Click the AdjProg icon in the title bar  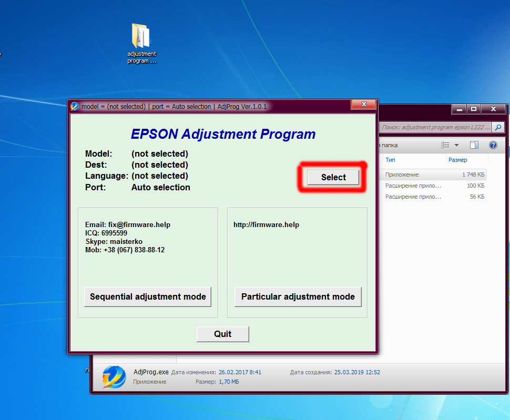[74, 106]
